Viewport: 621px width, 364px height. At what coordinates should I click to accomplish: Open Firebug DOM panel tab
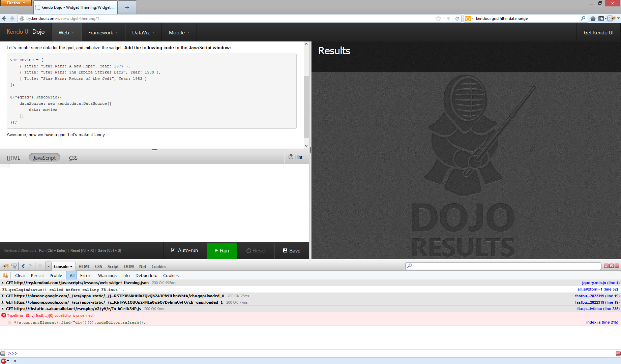click(x=129, y=266)
